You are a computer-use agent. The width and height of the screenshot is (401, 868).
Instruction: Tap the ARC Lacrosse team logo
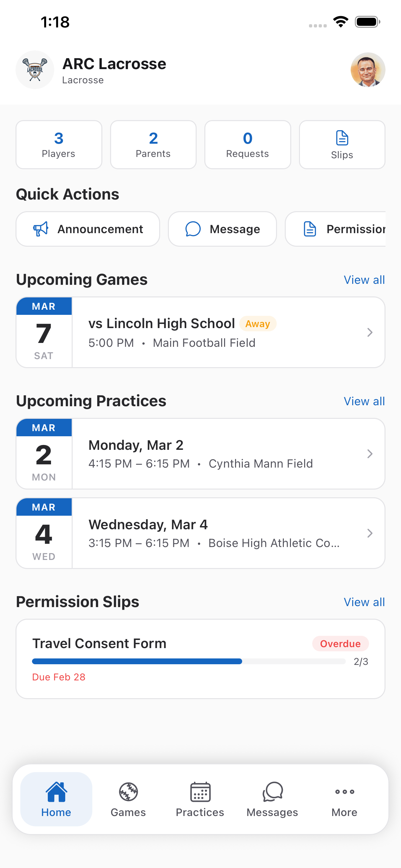tap(35, 70)
